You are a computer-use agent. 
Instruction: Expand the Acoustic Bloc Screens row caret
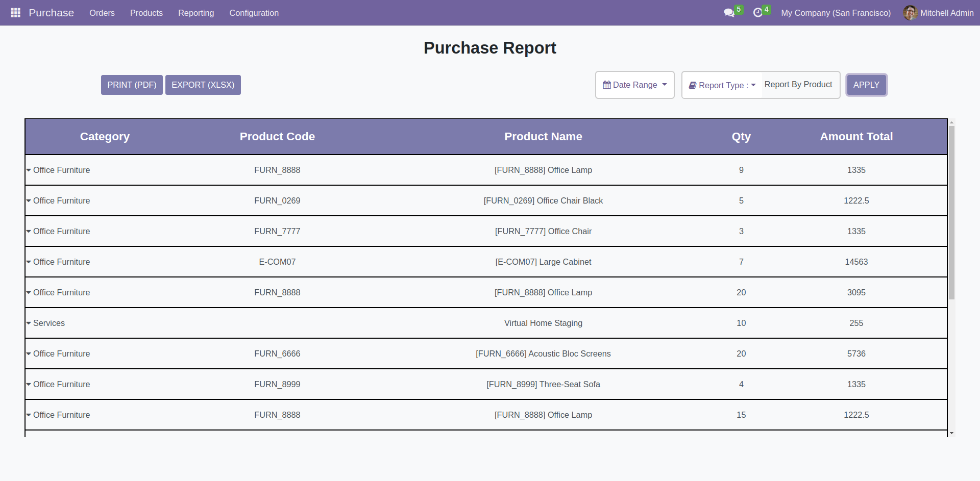29,353
